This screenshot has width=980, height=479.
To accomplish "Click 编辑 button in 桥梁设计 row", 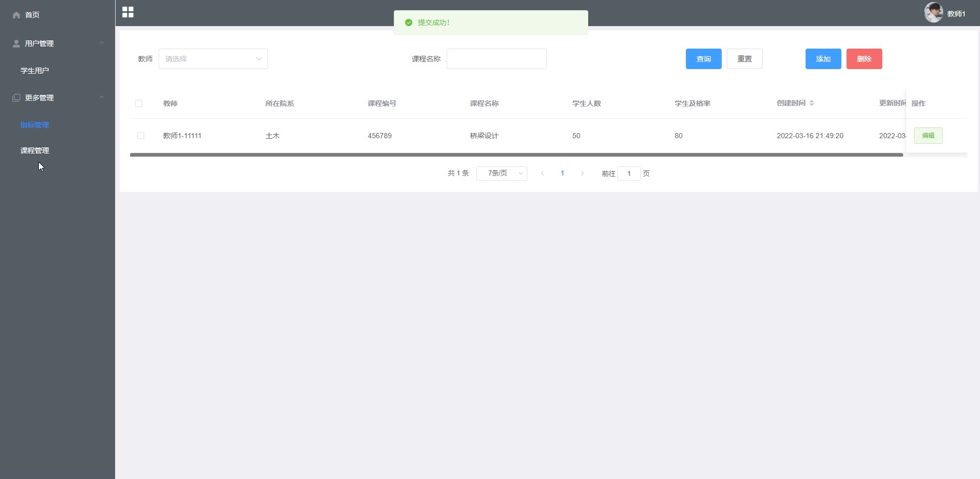I will pyautogui.click(x=928, y=136).
